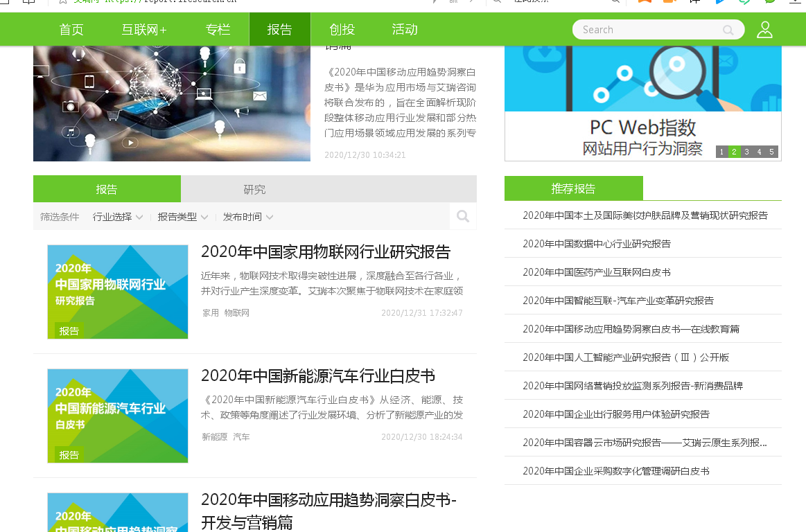The width and height of the screenshot is (806, 532).
Task: Click the magnifier icon in the Search box
Action: tap(728, 30)
